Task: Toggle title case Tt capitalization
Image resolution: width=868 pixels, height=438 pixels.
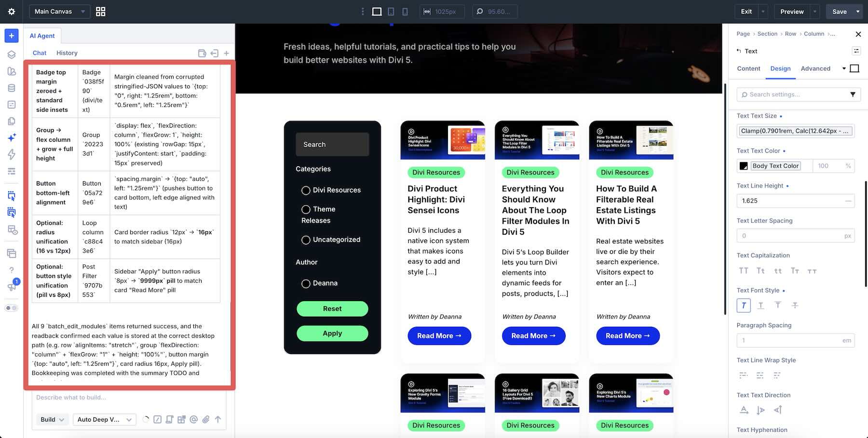Action: pyautogui.click(x=760, y=271)
